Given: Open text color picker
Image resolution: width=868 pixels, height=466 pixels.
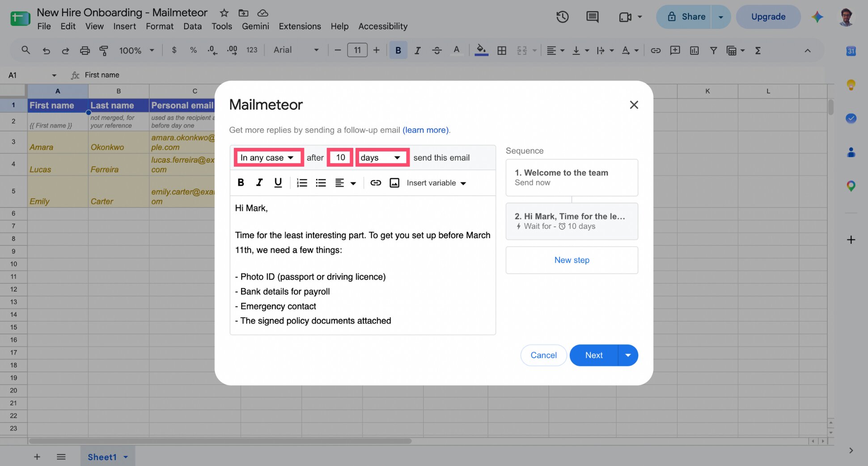Looking at the screenshot, I should [456, 50].
